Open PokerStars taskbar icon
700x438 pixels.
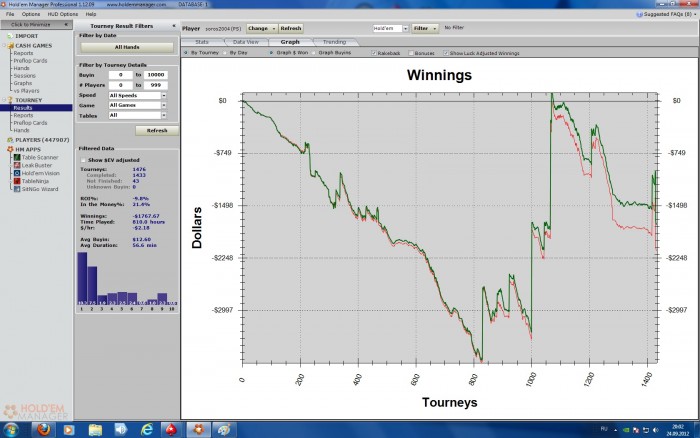click(171, 430)
